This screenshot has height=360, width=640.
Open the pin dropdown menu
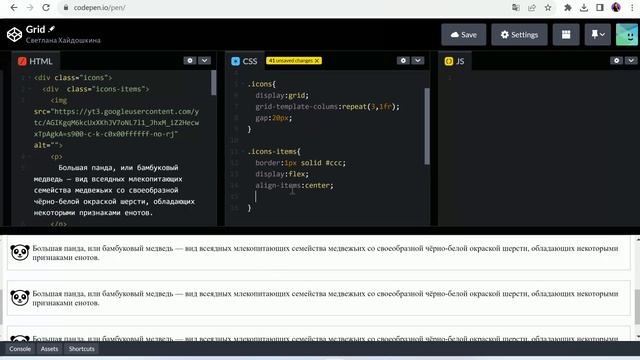(x=598, y=35)
